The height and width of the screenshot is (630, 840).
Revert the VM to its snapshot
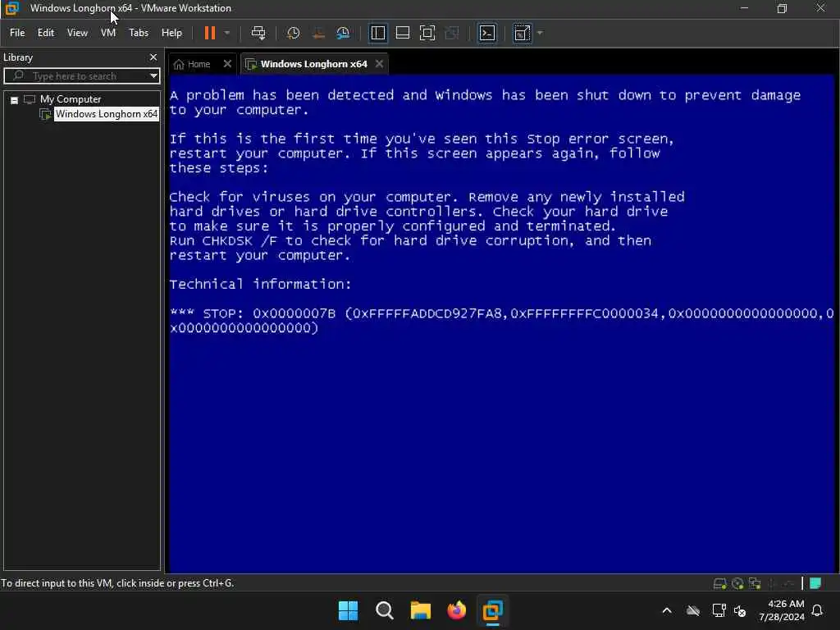[x=318, y=33]
